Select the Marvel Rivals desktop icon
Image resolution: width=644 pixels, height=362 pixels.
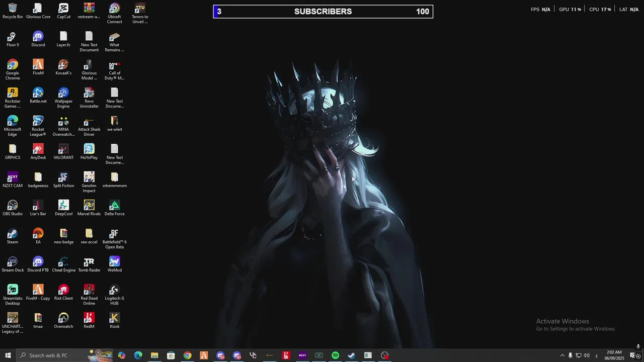89,208
